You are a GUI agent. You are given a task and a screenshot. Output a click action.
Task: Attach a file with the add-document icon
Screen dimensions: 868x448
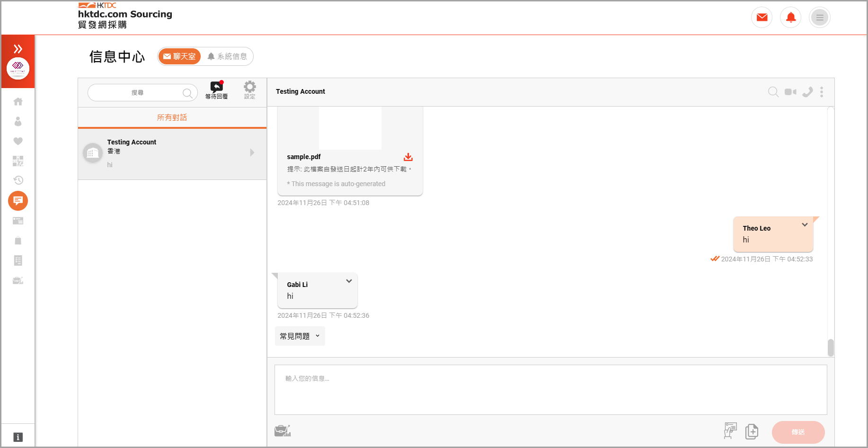pos(752,431)
